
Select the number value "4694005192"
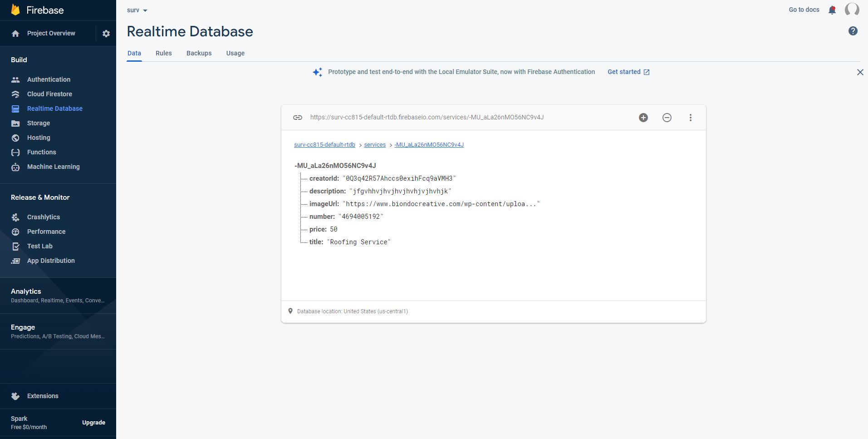coord(361,217)
